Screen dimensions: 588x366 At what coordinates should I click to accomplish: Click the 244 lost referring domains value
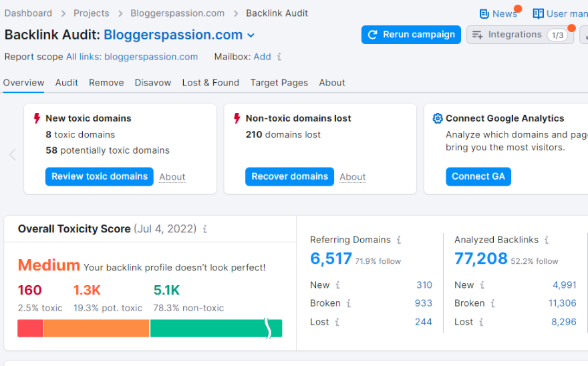pyautogui.click(x=424, y=322)
